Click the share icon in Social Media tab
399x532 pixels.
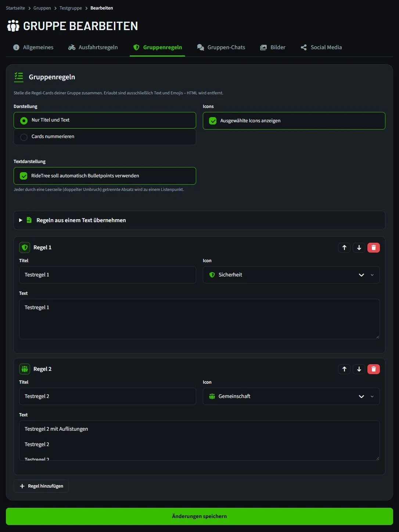point(303,47)
